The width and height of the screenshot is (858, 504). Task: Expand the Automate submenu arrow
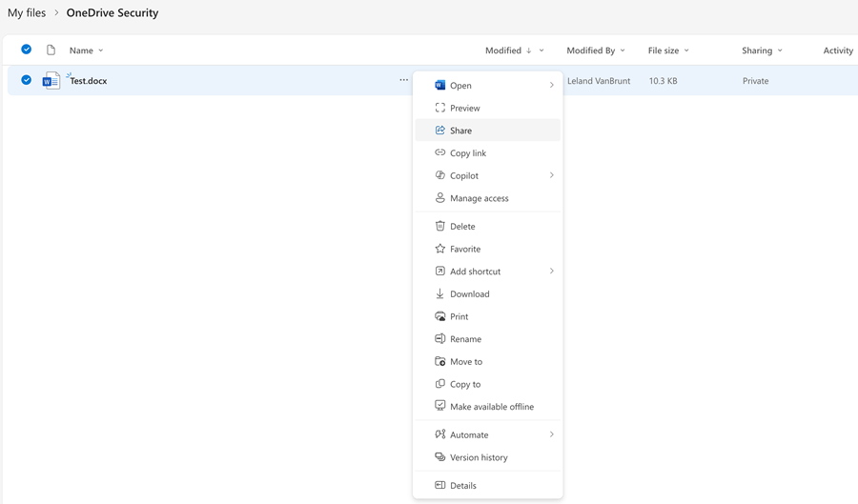click(552, 434)
